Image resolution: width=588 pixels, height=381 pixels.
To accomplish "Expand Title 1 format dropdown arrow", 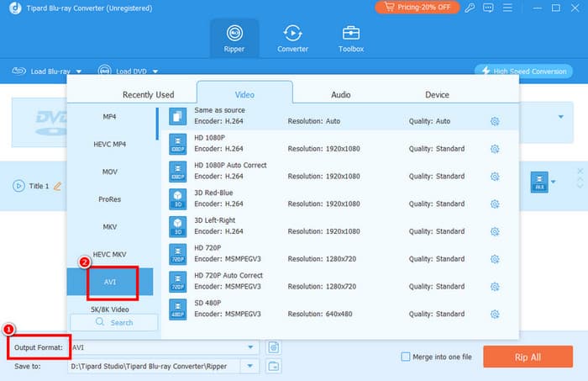I will (554, 182).
